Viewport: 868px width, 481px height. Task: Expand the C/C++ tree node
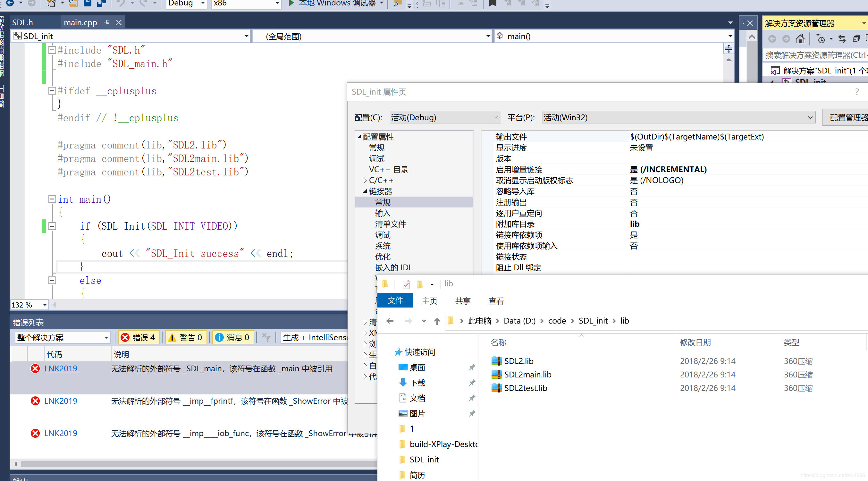[x=365, y=180]
